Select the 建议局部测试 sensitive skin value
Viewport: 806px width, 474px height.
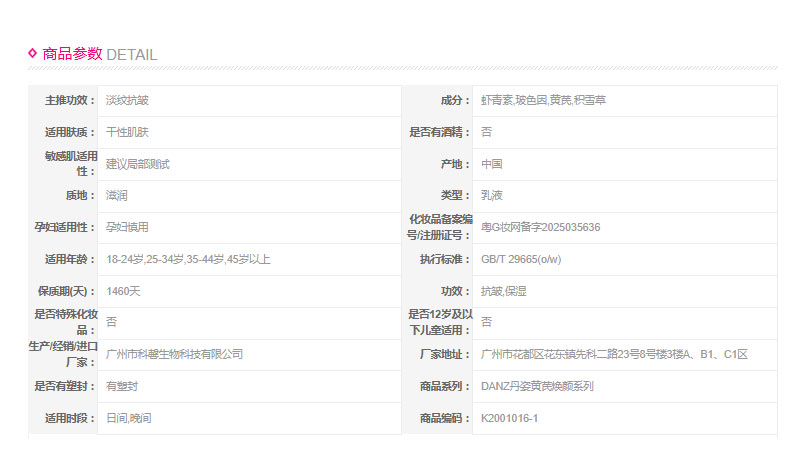click(137, 164)
